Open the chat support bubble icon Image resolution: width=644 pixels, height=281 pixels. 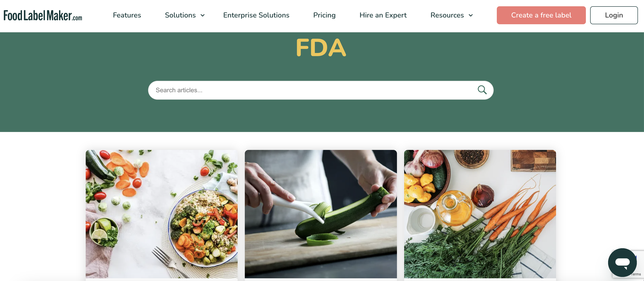coord(622,262)
